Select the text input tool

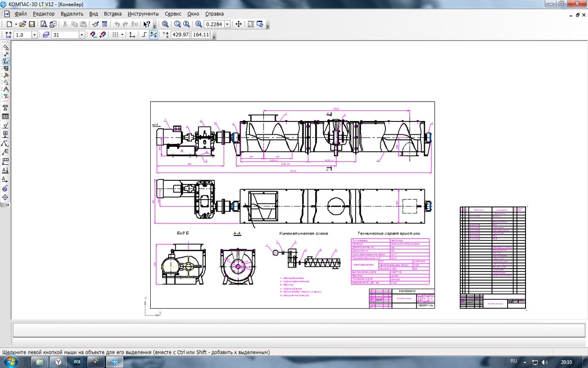click(6, 107)
